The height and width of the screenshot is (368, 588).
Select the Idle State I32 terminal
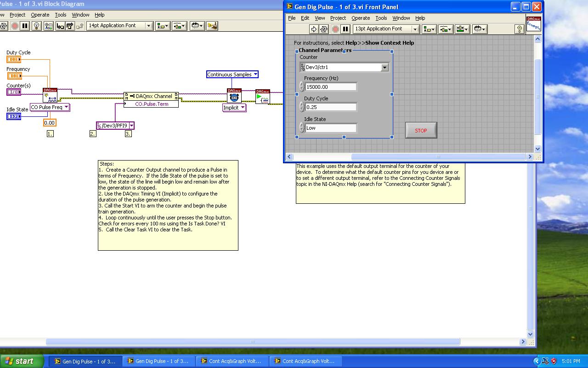coord(14,116)
